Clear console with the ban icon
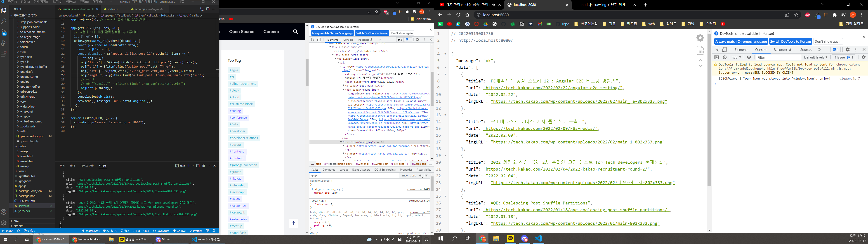 [x=725, y=57]
